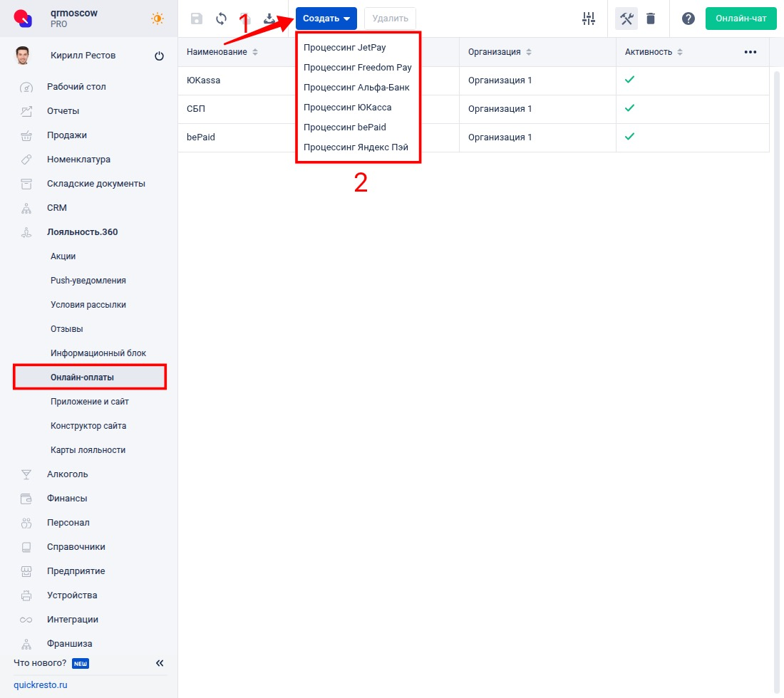
Task: Select the bePaid row name
Action: click(x=201, y=137)
